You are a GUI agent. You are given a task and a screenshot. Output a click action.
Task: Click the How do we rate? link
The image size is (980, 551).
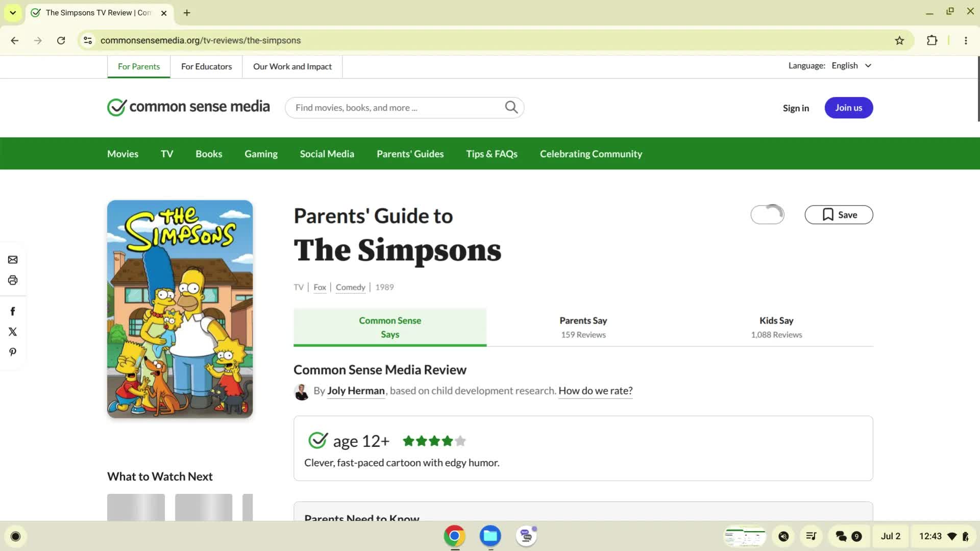click(595, 391)
